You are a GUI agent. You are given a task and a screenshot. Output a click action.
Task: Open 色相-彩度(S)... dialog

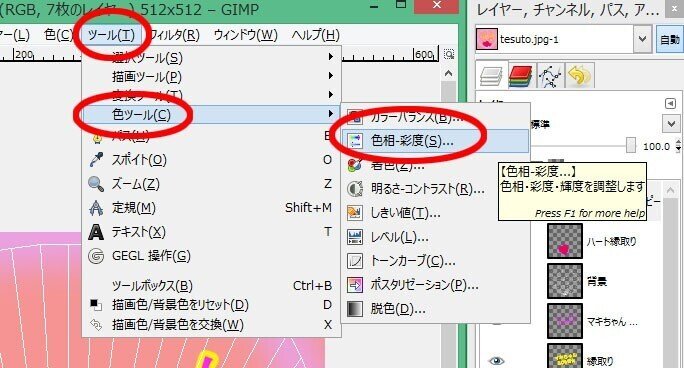coord(435,140)
